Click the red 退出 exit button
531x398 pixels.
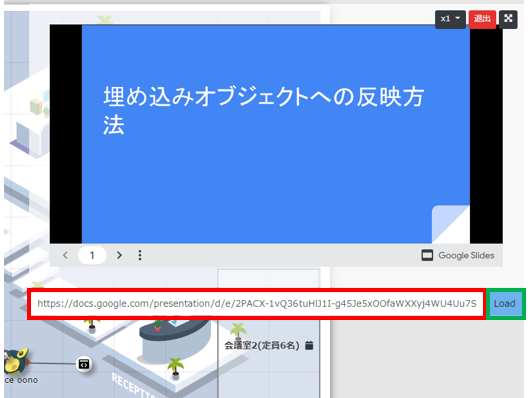482,19
